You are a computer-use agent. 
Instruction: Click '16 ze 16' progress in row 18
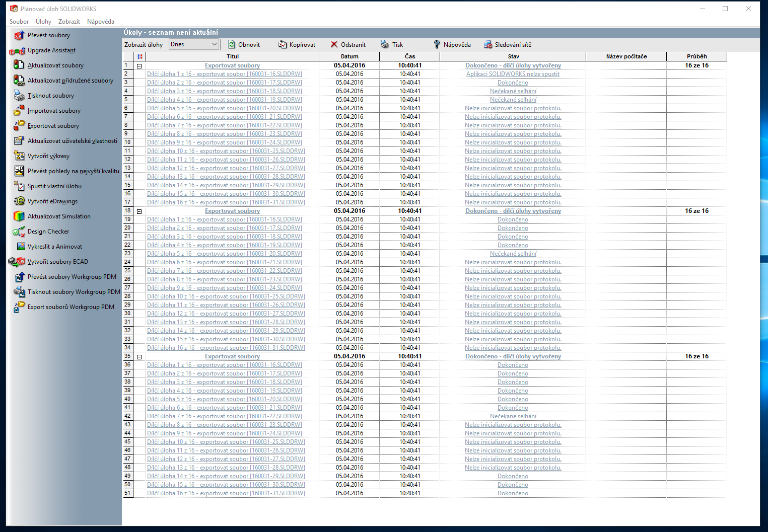[x=696, y=211]
